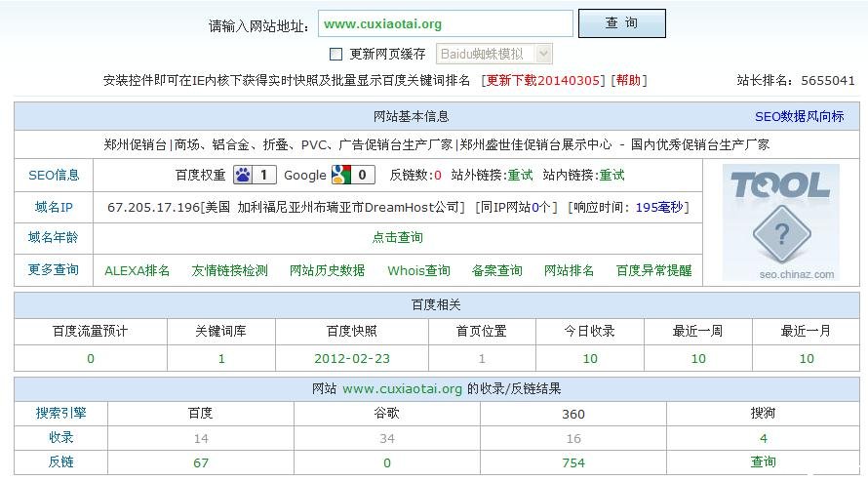Retry the 站内链接 重试 link
This screenshot has height=481, width=868.
pos(612,175)
